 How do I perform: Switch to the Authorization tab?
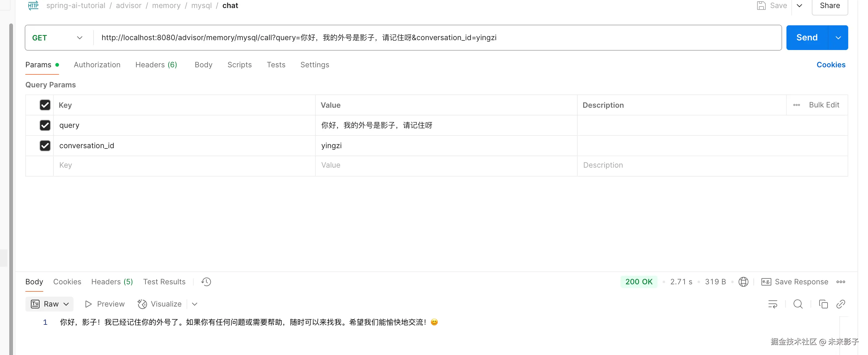click(97, 65)
